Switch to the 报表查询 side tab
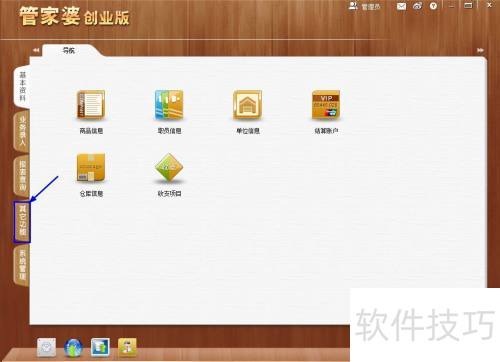This screenshot has height=362, width=500. 22,176
